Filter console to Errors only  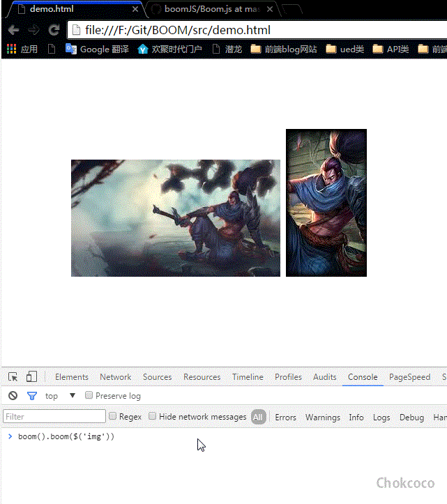tap(285, 417)
